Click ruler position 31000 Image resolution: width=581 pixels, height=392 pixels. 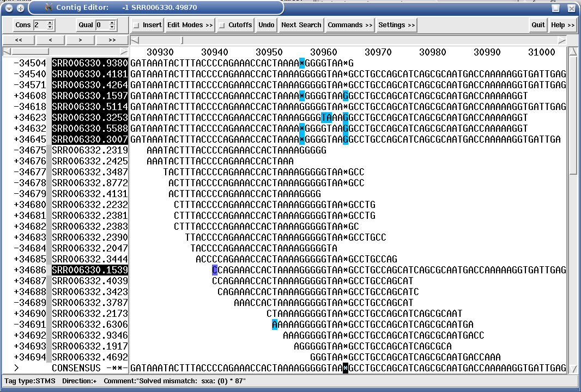click(x=541, y=52)
